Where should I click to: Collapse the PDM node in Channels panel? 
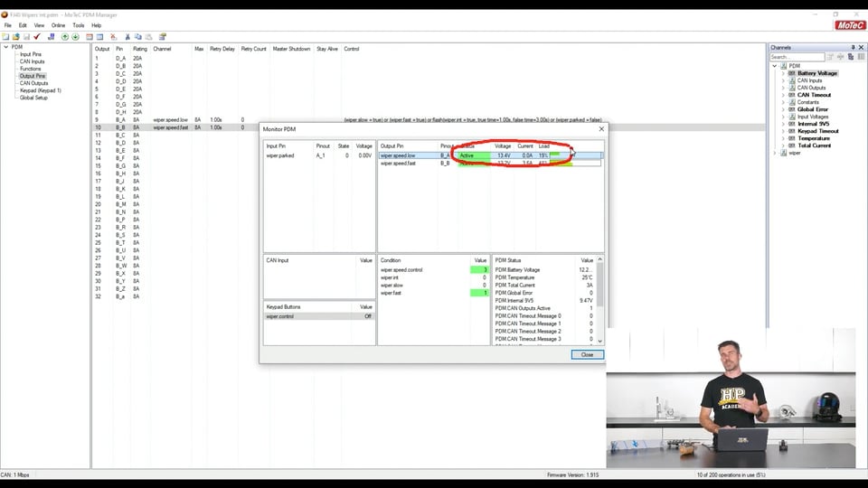775,66
